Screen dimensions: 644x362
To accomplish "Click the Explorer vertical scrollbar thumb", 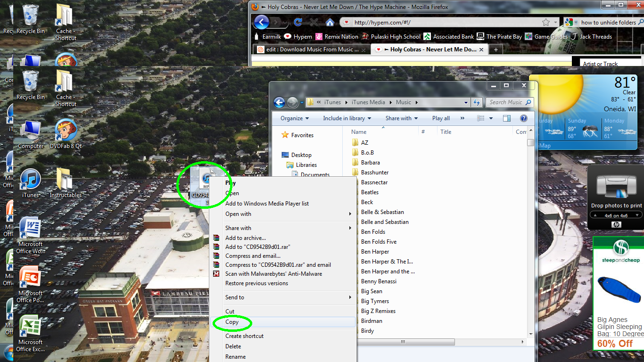I will [531, 143].
